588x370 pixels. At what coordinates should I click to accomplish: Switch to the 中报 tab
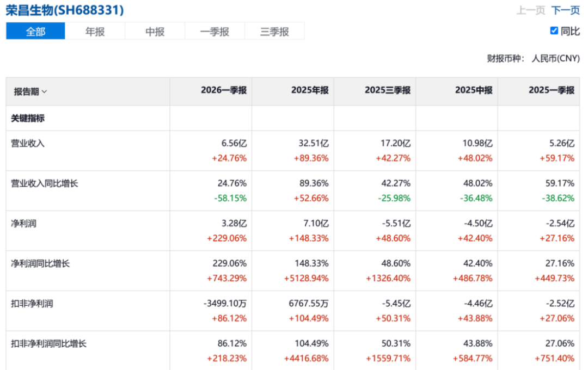point(155,32)
